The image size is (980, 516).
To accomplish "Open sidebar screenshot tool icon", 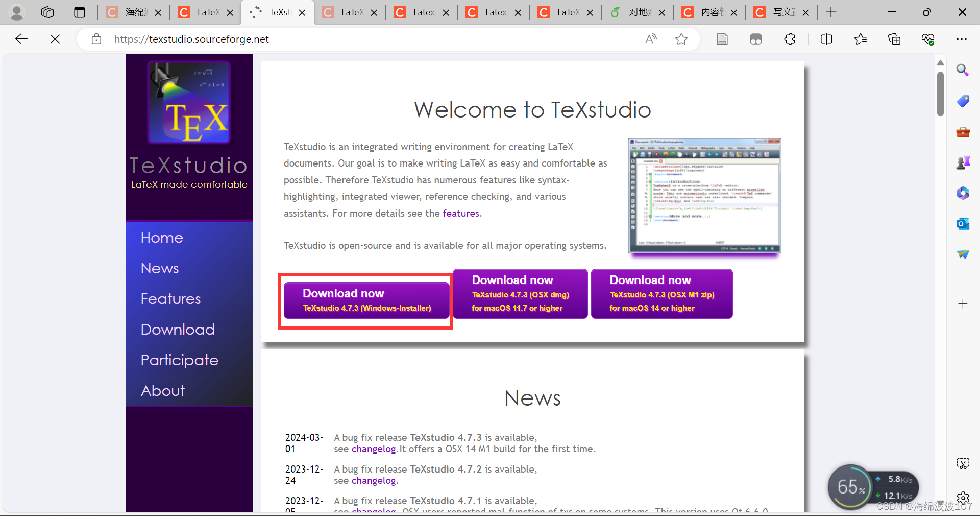I will tap(963, 463).
